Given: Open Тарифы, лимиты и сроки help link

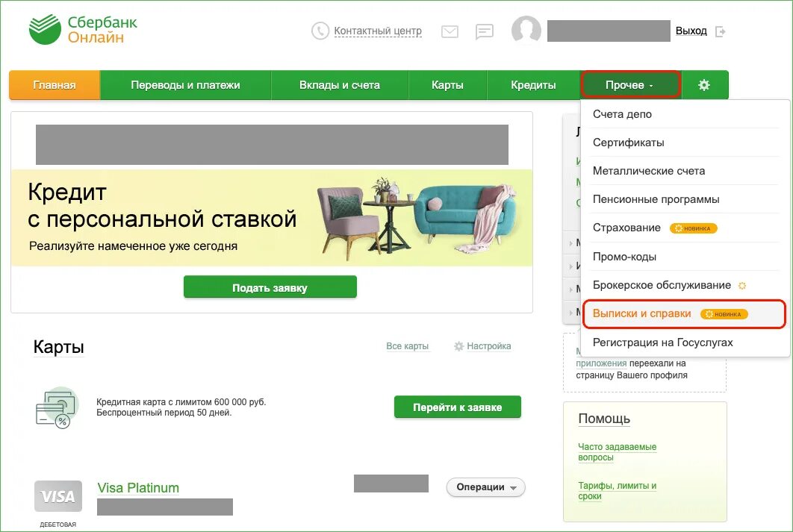Looking at the screenshot, I should (x=617, y=490).
